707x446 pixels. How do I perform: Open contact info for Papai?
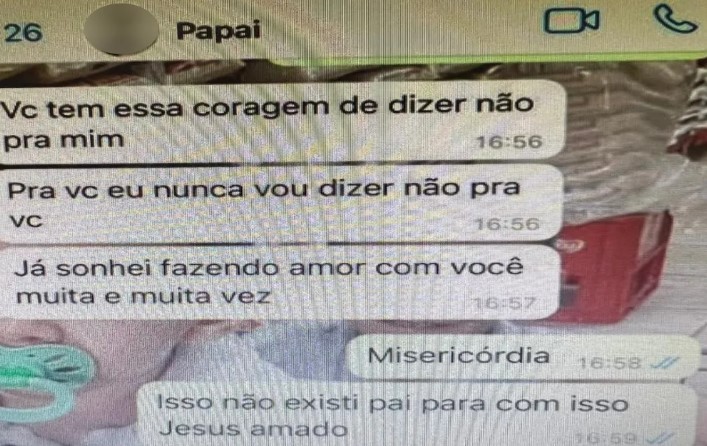[x=218, y=31]
